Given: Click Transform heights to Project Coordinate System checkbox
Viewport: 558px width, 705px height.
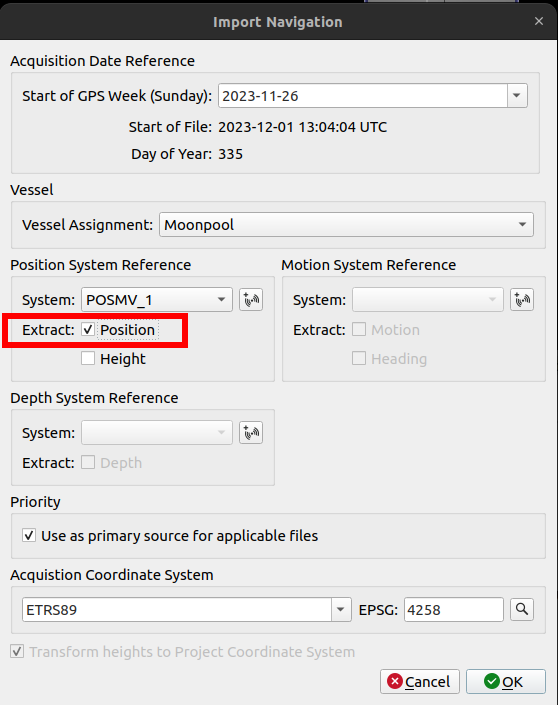Looking at the screenshot, I should pos(17,651).
